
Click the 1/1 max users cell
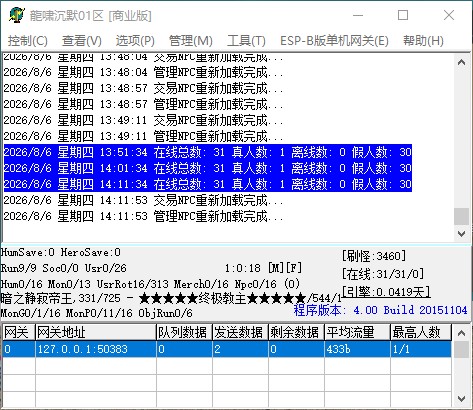tap(421, 349)
